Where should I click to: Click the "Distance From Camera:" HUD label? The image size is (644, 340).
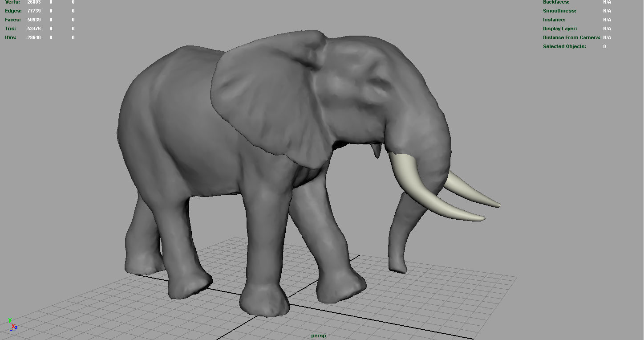(x=571, y=37)
